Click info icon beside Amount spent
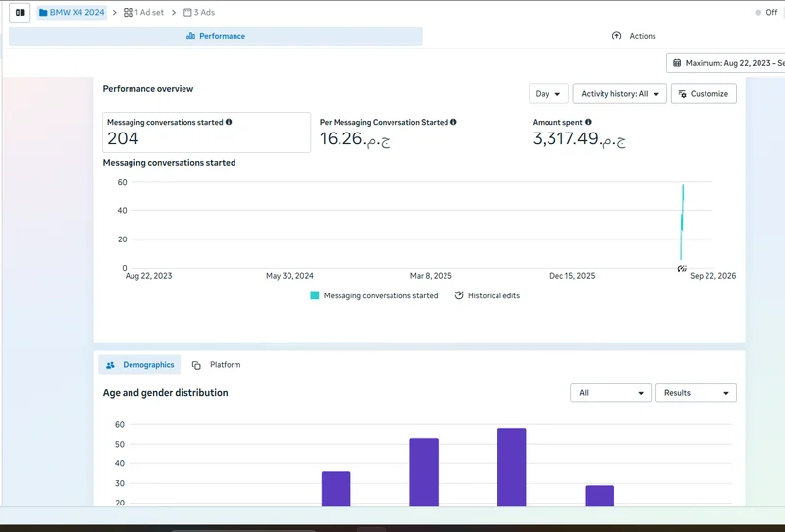This screenshot has width=785, height=532. (588, 122)
